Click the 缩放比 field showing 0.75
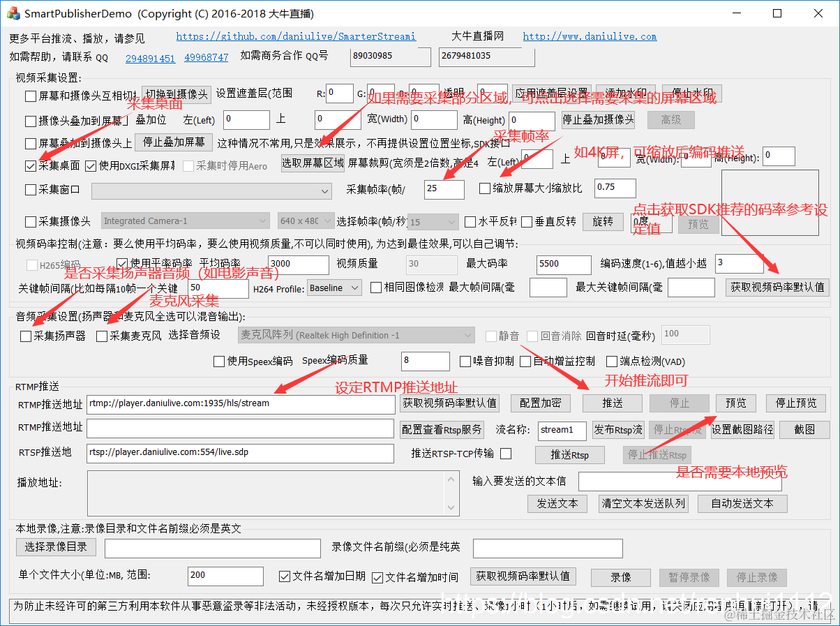840x626 pixels. click(x=615, y=188)
